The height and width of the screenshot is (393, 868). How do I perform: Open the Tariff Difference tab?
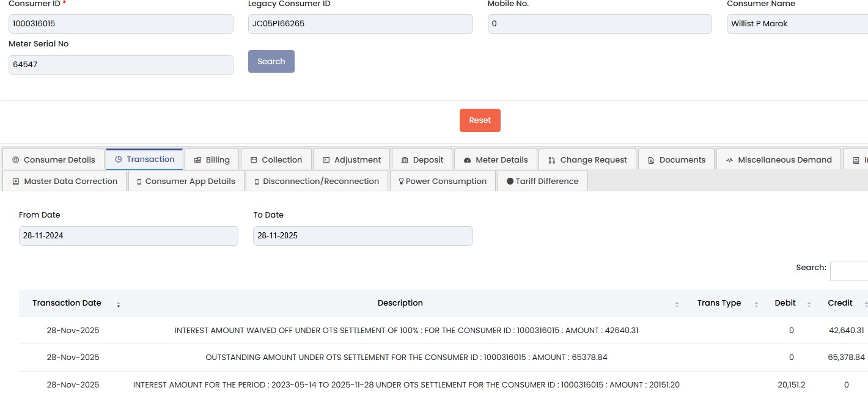click(542, 181)
